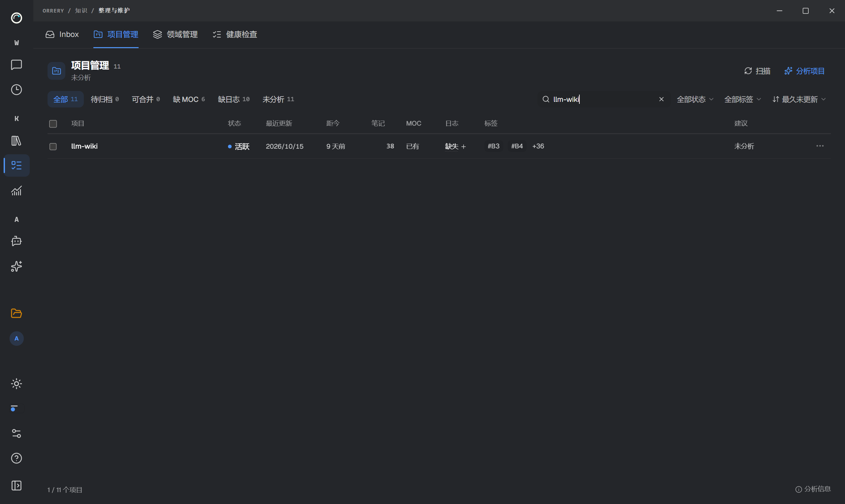Viewport: 845px width, 504px height.
Task: Click the #B3 tag
Action: point(494,146)
